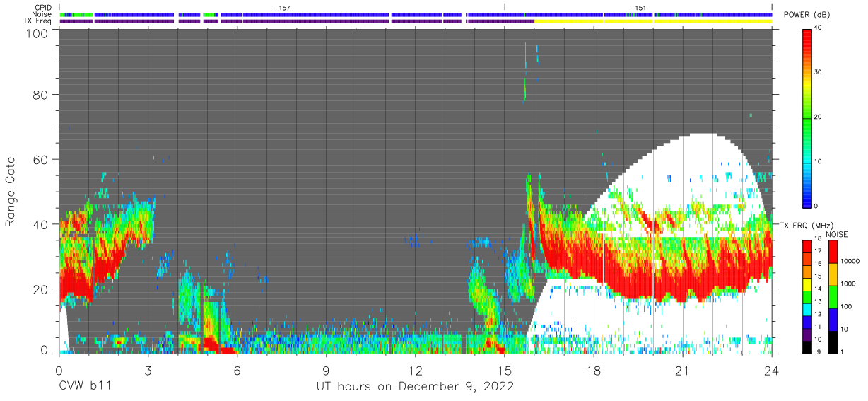The height and width of the screenshot is (401, 868).
Task: Click the purple segment of the TX Freq strip
Action: click(x=297, y=21)
